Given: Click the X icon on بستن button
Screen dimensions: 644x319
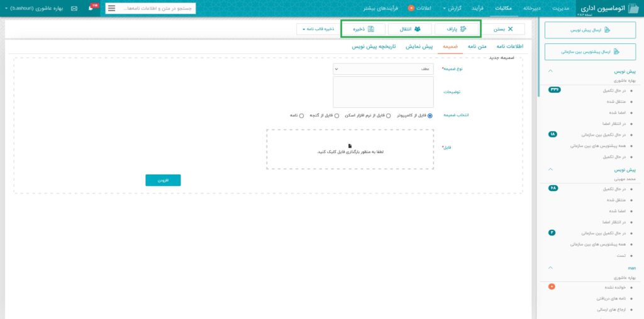Looking at the screenshot, I should 510,29.
